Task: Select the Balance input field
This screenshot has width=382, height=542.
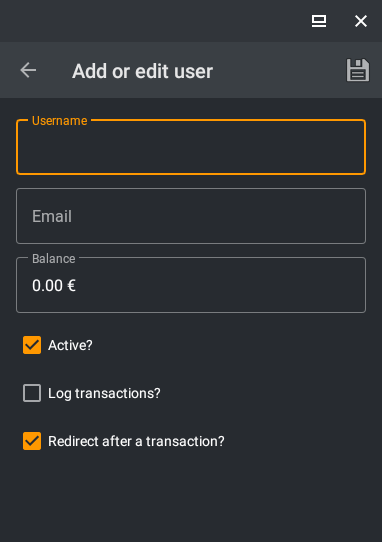Action: click(x=191, y=285)
